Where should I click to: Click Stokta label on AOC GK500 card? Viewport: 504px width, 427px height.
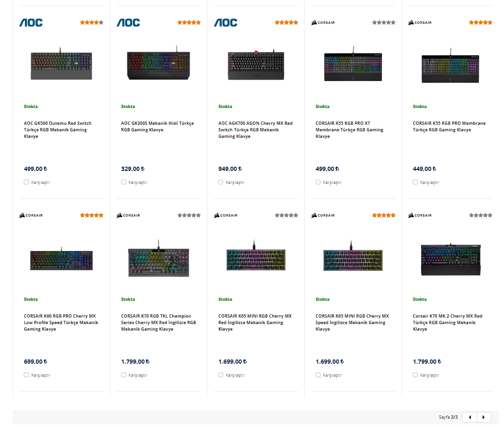pyautogui.click(x=31, y=106)
